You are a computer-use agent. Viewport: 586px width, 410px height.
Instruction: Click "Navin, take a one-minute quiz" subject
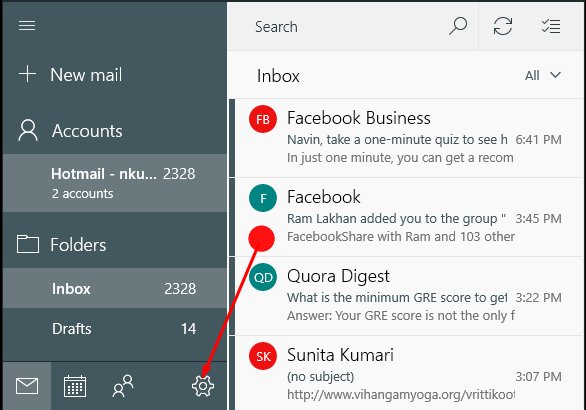[397, 139]
